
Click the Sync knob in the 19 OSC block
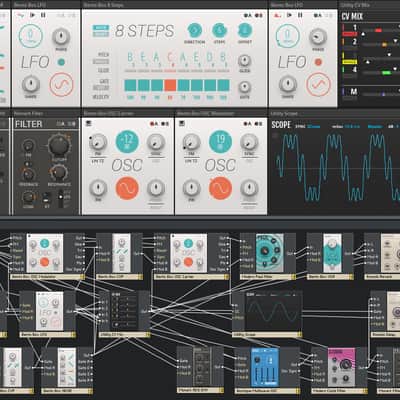(249, 142)
